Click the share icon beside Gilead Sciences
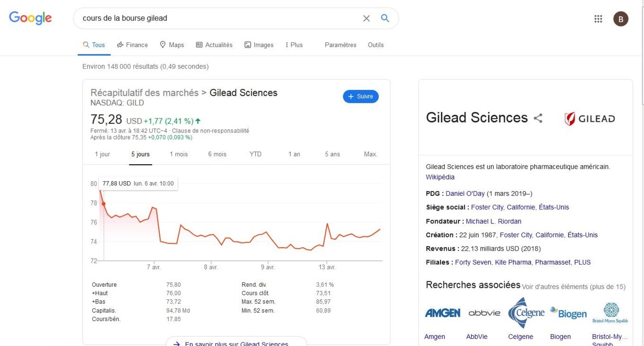644x346 pixels. tap(538, 118)
